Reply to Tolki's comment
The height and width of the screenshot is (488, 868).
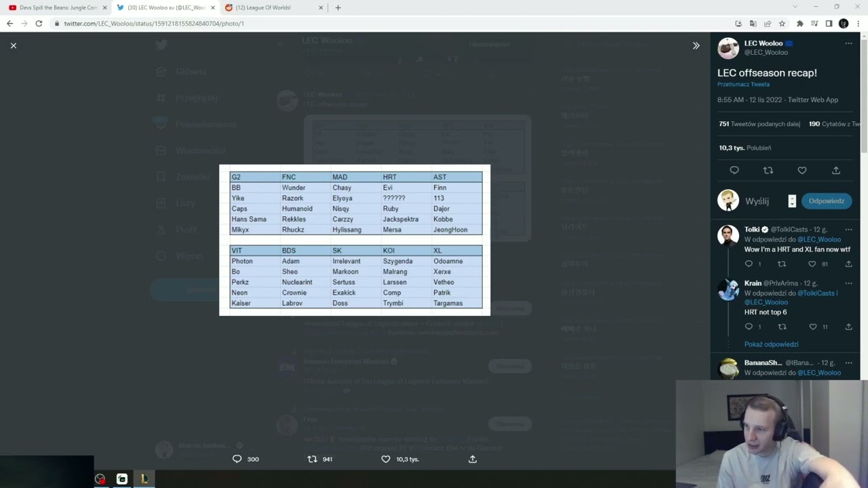click(749, 264)
